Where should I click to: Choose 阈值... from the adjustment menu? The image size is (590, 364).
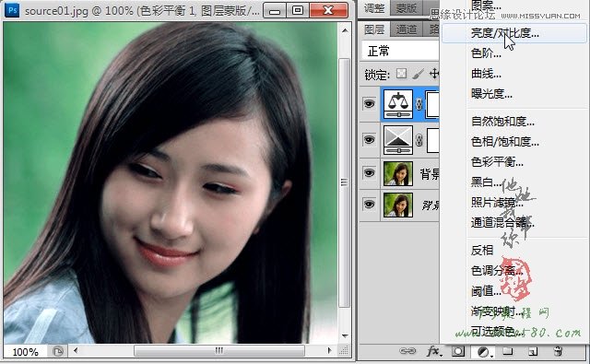tap(486, 290)
